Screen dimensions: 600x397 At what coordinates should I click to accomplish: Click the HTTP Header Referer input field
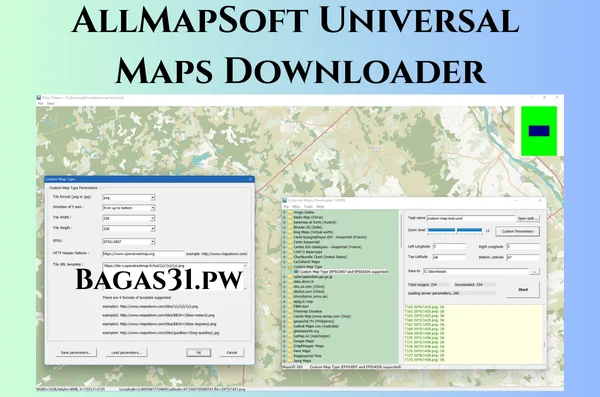click(143, 254)
